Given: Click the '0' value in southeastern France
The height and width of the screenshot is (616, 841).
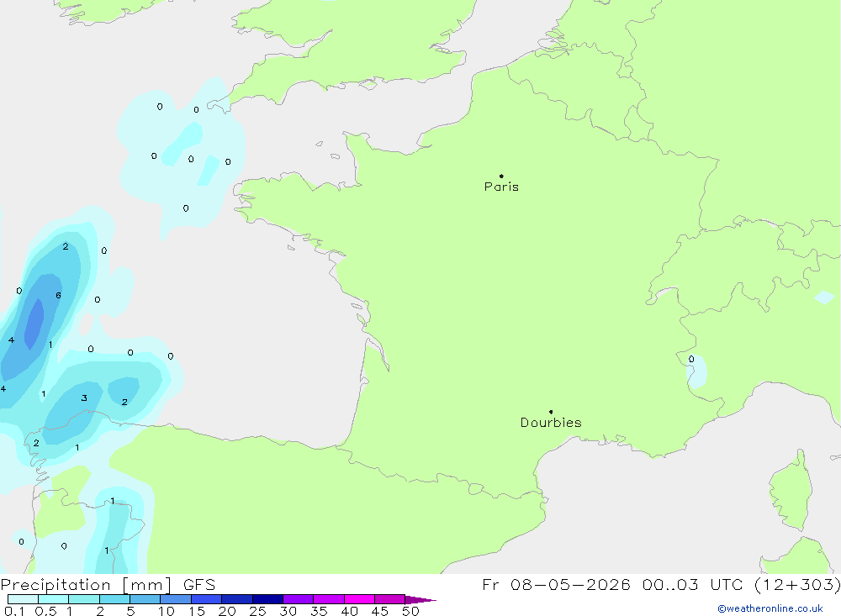Looking at the screenshot, I should [x=691, y=359].
